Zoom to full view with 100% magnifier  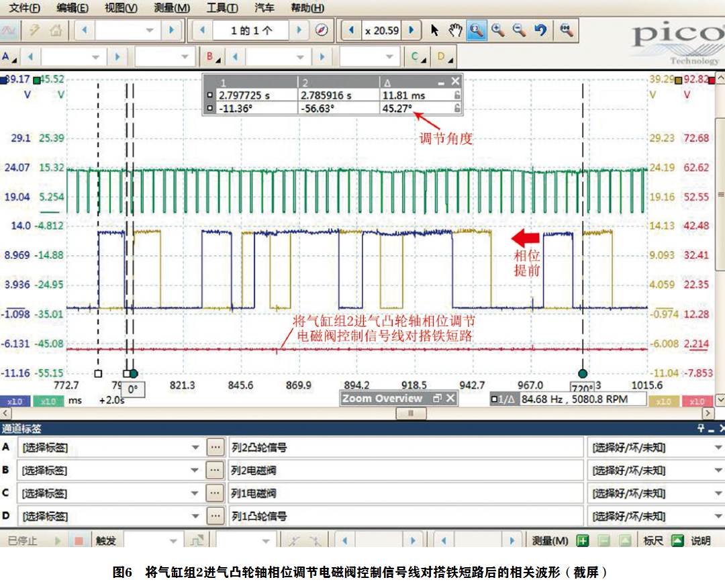click(x=567, y=30)
